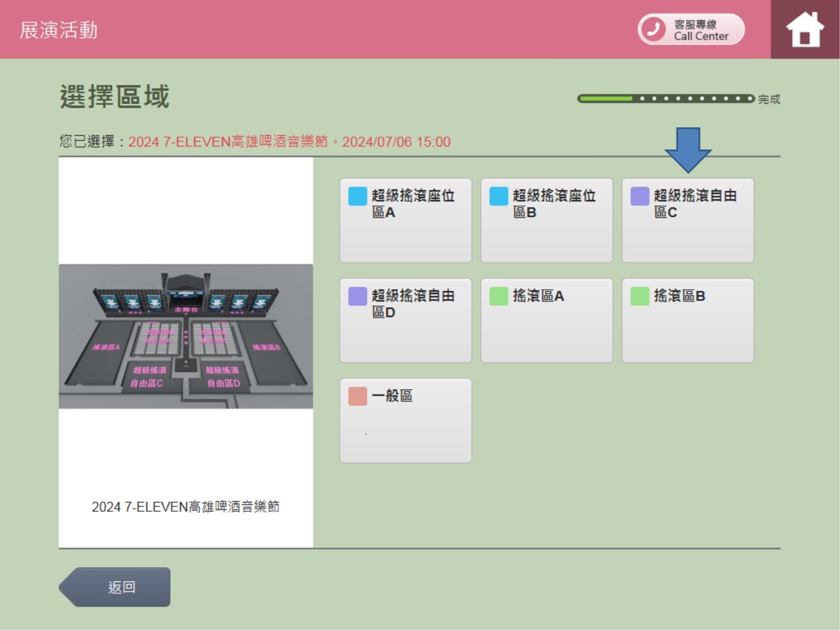The image size is (840, 630).
Task: Open the 客服專線 Call Center button
Action: 691,30
